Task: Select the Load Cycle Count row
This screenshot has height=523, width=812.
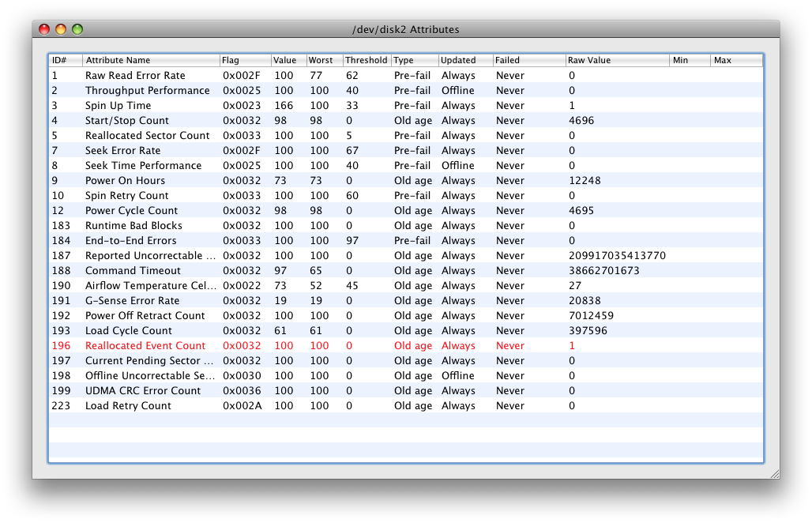Action: [x=406, y=331]
